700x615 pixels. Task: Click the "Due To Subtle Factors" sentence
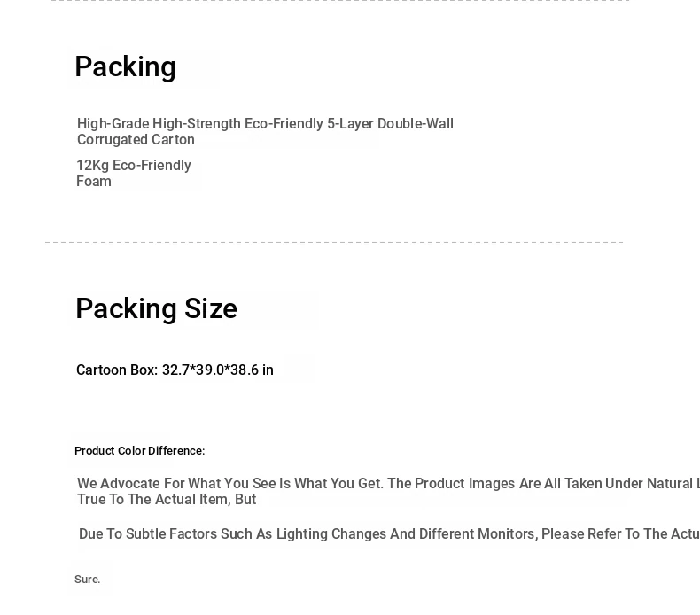point(389,534)
